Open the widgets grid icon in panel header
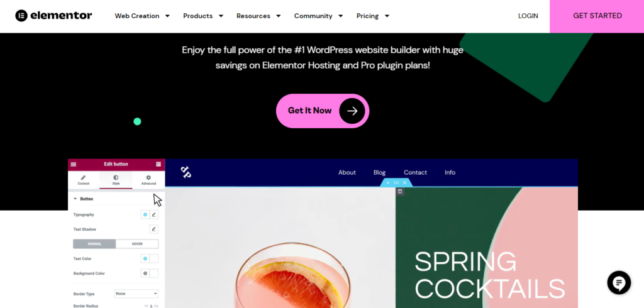The width and height of the screenshot is (644, 308). tap(158, 164)
